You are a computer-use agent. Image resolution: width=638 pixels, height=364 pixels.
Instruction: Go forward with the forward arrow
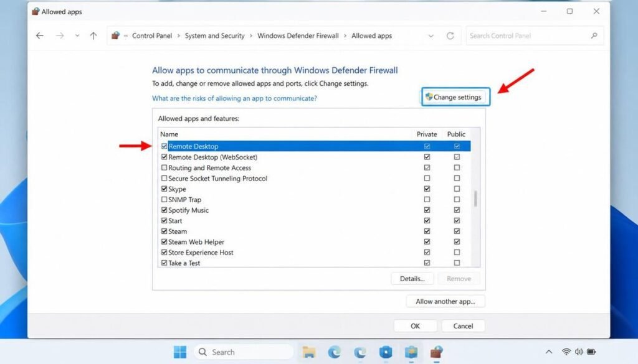click(x=60, y=35)
